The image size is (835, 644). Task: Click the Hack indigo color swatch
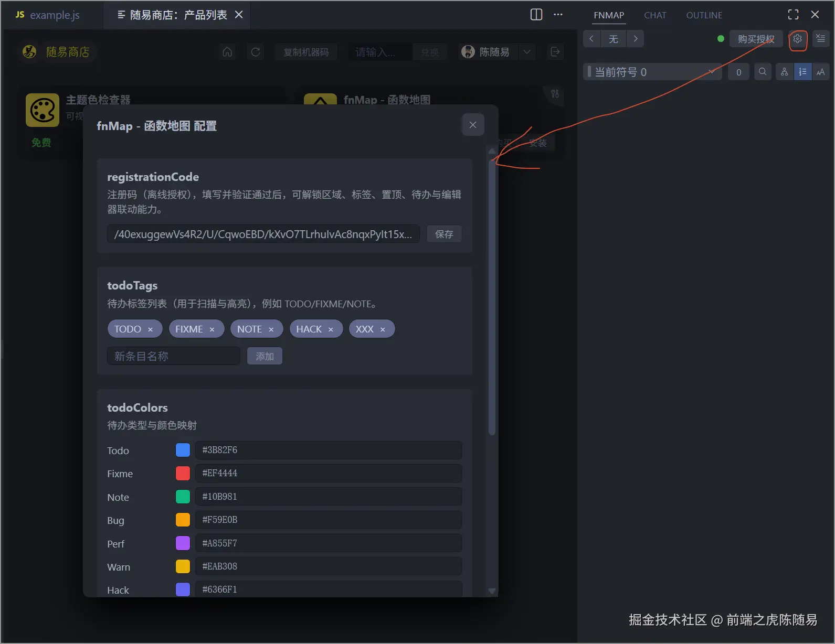coord(183,589)
